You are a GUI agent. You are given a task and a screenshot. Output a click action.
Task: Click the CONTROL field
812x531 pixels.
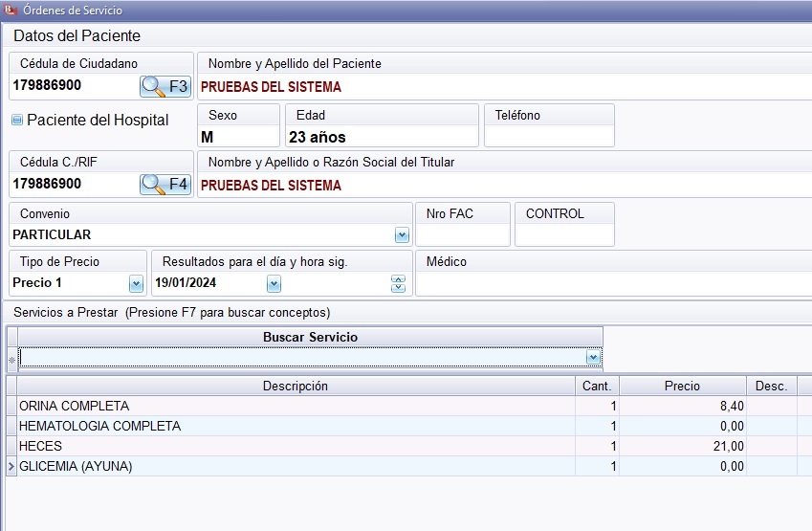pyautogui.click(x=564, y=234)
